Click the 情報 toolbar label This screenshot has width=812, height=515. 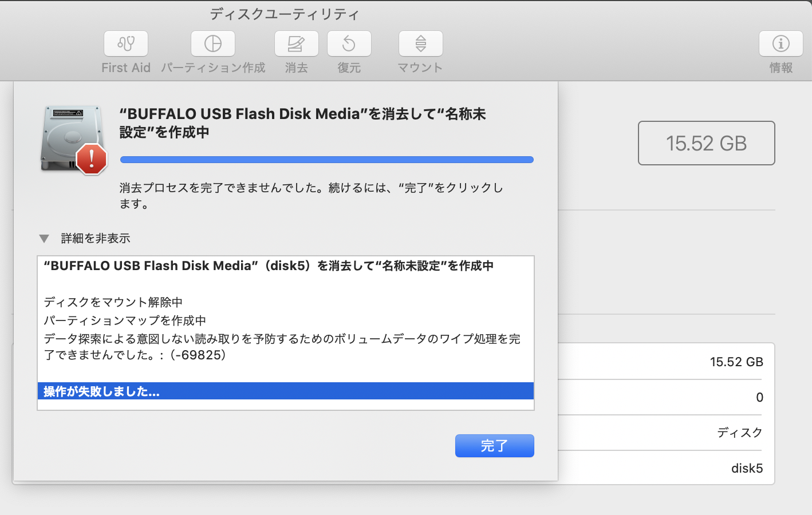(781, 68)
